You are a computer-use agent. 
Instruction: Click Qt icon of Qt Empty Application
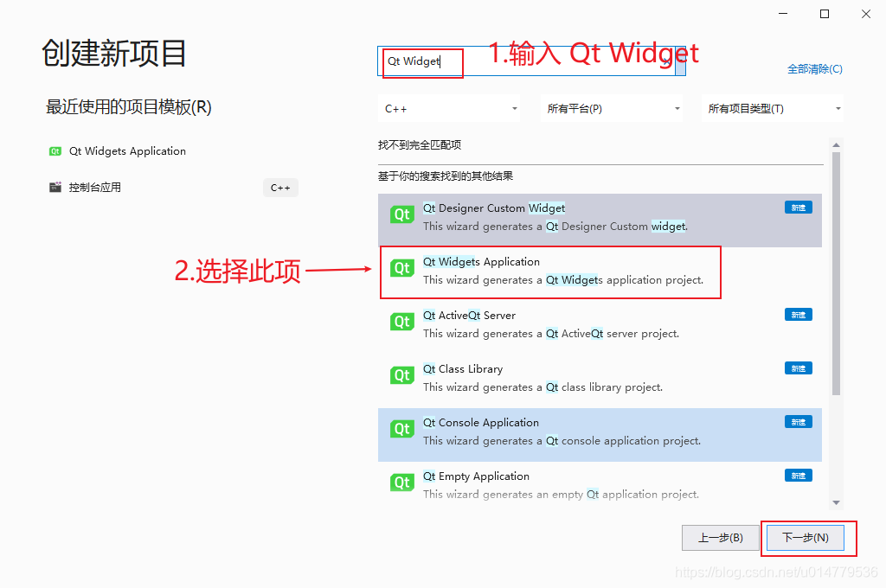click(401, 483)
